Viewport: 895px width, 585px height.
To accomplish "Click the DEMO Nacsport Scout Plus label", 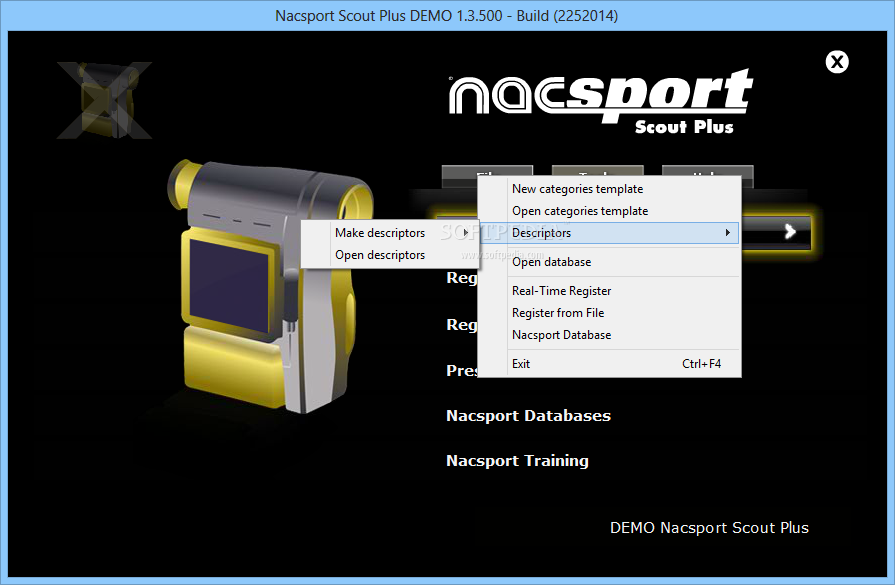I will (709, 528).
